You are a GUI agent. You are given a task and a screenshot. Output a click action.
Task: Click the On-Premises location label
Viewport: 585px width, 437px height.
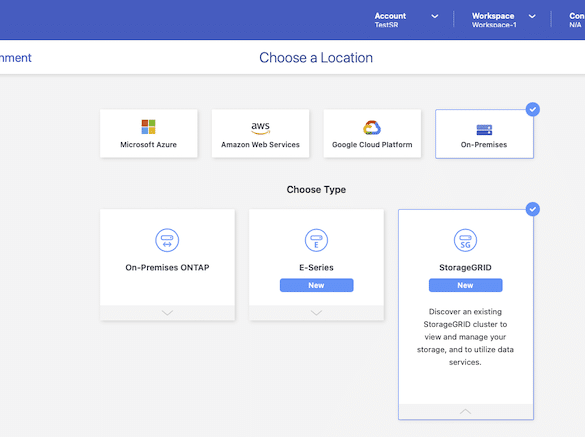point(484,145)
